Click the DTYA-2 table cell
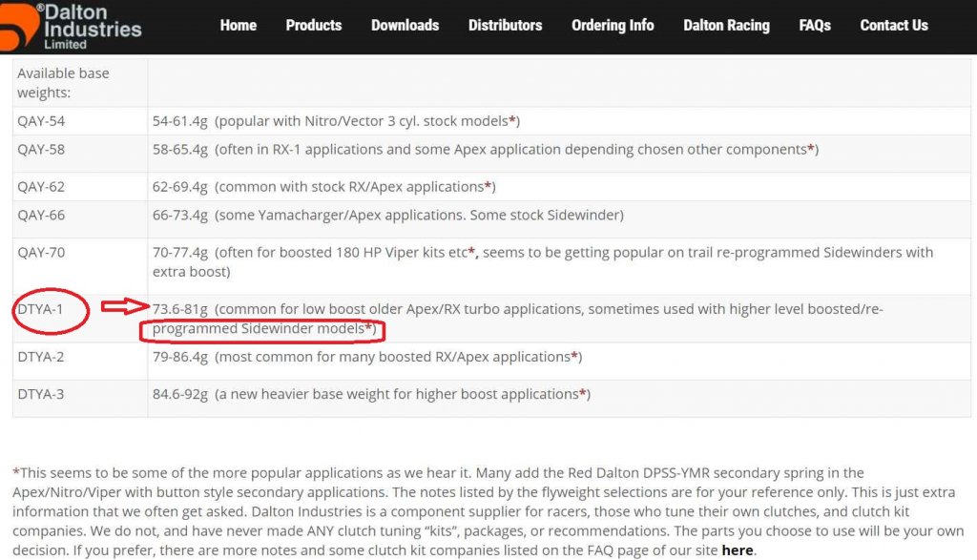 point(80,361)
